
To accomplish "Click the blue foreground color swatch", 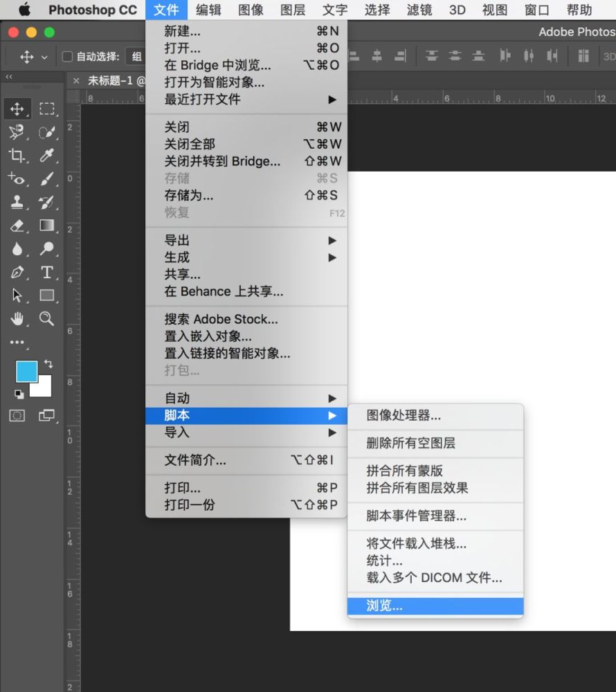I will pyautogui.click(x=26, y=372).
